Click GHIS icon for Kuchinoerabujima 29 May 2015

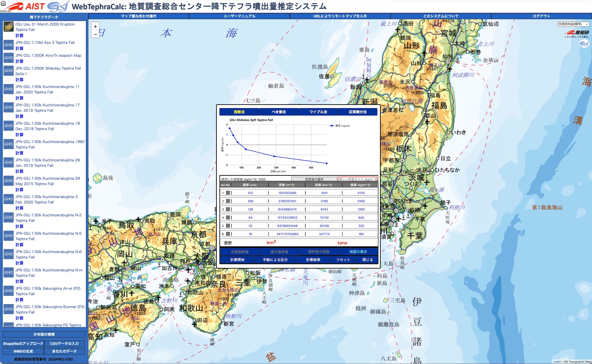(x=9, y=181)
